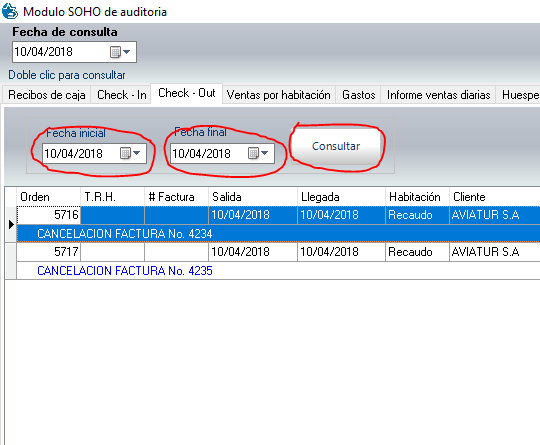Expand the Fecha final date dropdown arrow

[x=264, y=153]
